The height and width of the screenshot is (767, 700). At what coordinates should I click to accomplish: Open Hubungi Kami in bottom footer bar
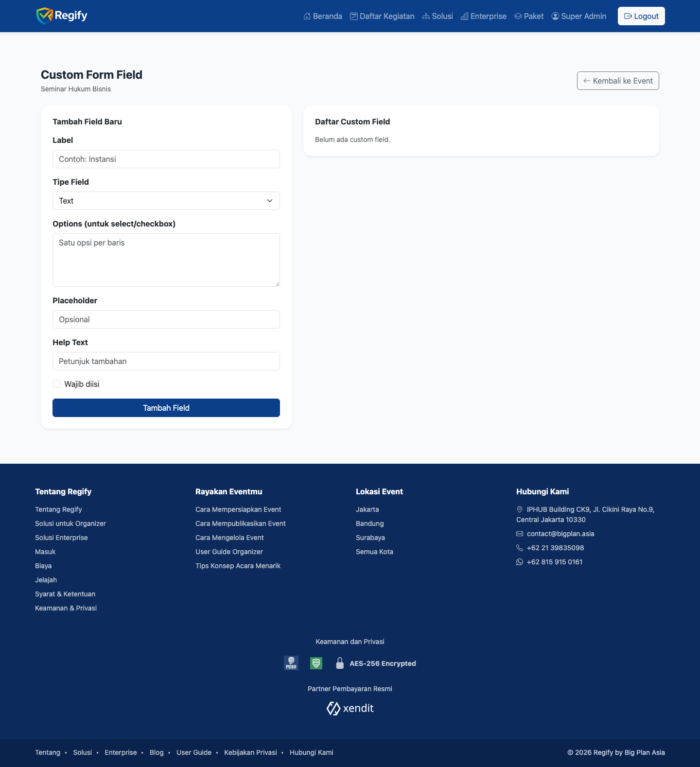point(312,752)
